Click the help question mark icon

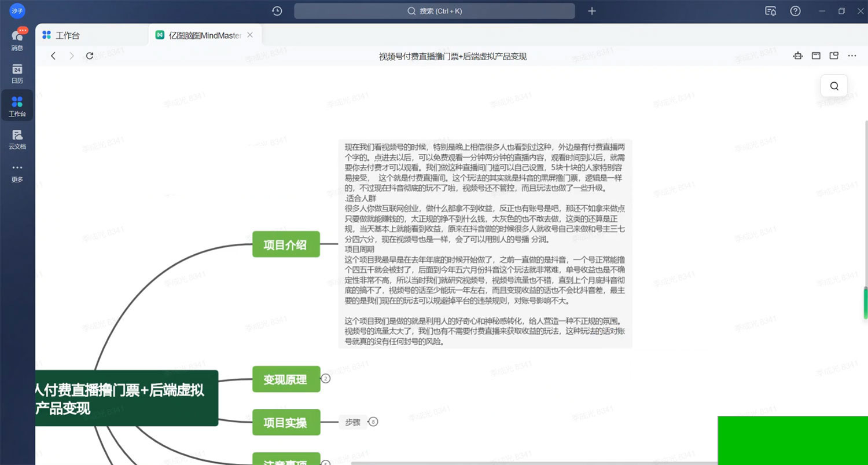[796, 11]
